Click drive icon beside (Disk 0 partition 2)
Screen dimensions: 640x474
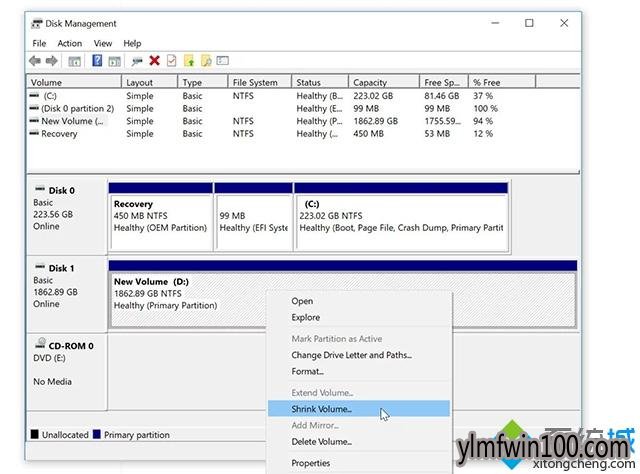pos(34,108)
